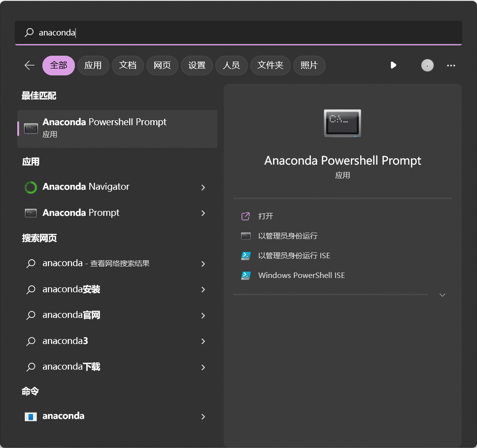This screenshot has height=448, width=477.
Task: Click the back arrow icon
Action: pos(30,65)
